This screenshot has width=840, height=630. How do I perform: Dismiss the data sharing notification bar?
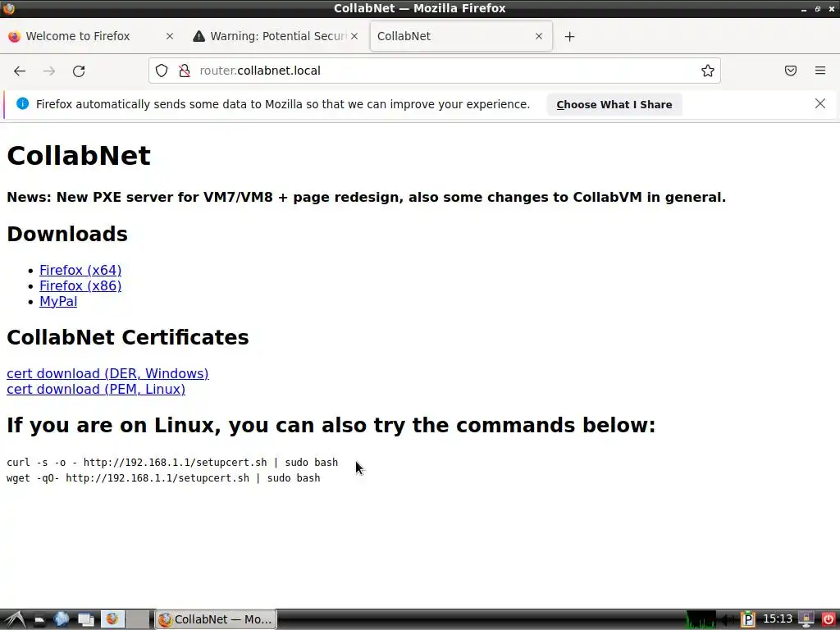click(820, 103)
